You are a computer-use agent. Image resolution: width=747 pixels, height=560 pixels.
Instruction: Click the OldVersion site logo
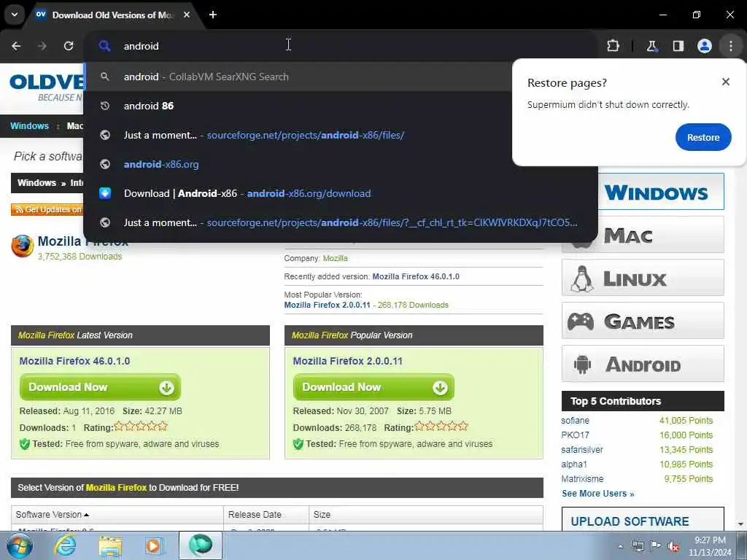47,87
